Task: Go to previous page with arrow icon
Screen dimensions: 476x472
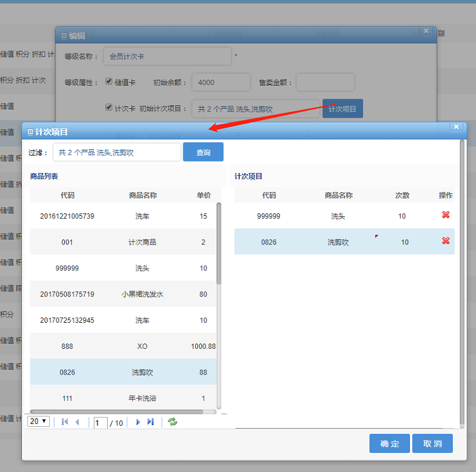Action: [78, 422]
